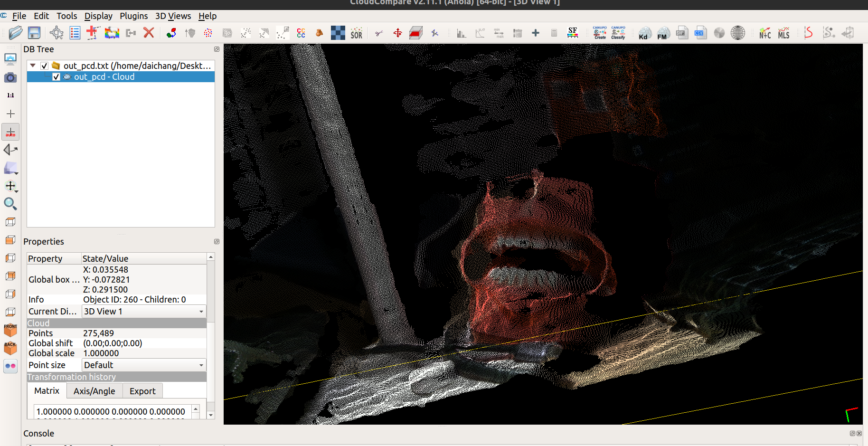Open the Current Display 3D View 1 dropdown
The width and height of the screenshot is (868, 446).
pyautogui.click(x=144, y=312)
